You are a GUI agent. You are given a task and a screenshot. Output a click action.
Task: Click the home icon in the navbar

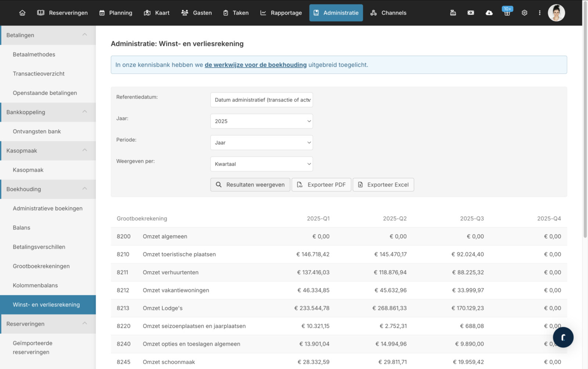(x=22, y=13)
